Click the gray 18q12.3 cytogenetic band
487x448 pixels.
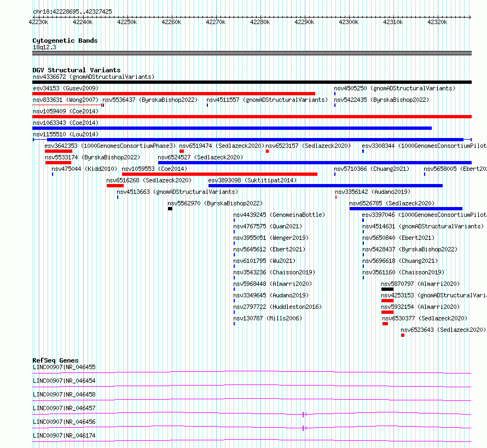pyautogui.click(x=252, y=53)
